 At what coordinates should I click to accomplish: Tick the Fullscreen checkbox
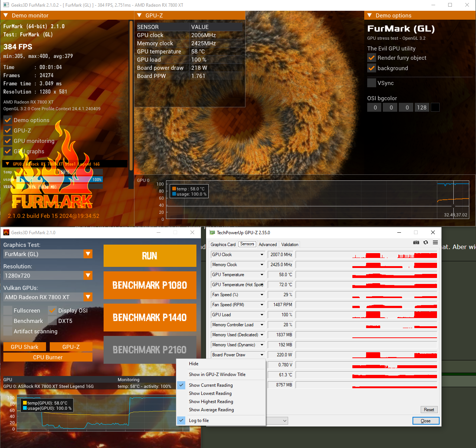click(8, 311)
